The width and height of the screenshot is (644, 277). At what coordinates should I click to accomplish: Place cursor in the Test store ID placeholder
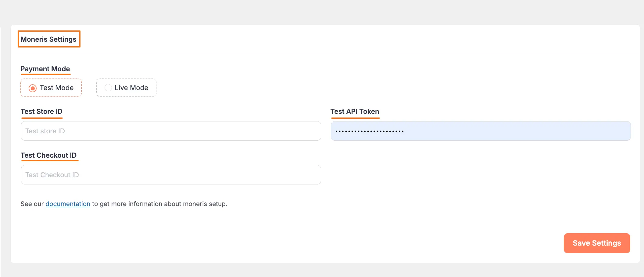(170, 131)
